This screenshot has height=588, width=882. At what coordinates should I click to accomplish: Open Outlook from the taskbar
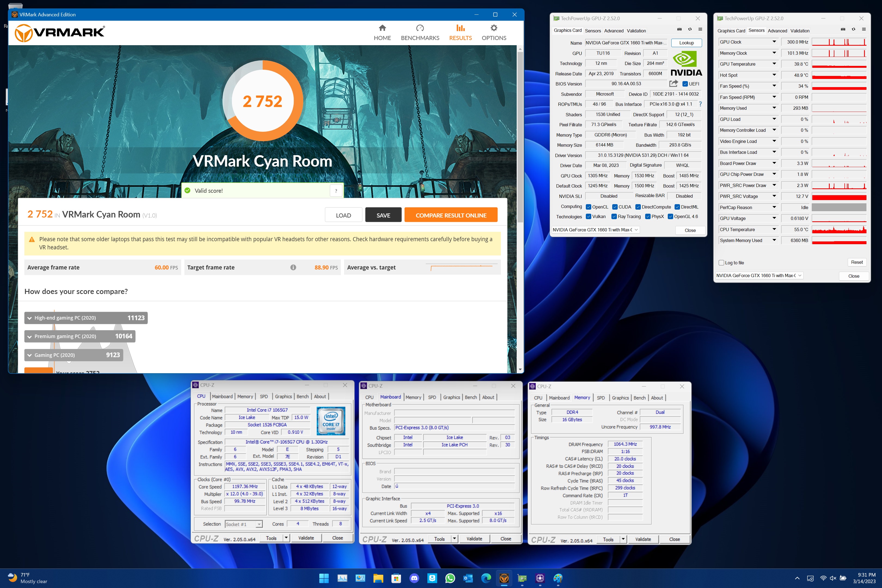coord(468,578)
